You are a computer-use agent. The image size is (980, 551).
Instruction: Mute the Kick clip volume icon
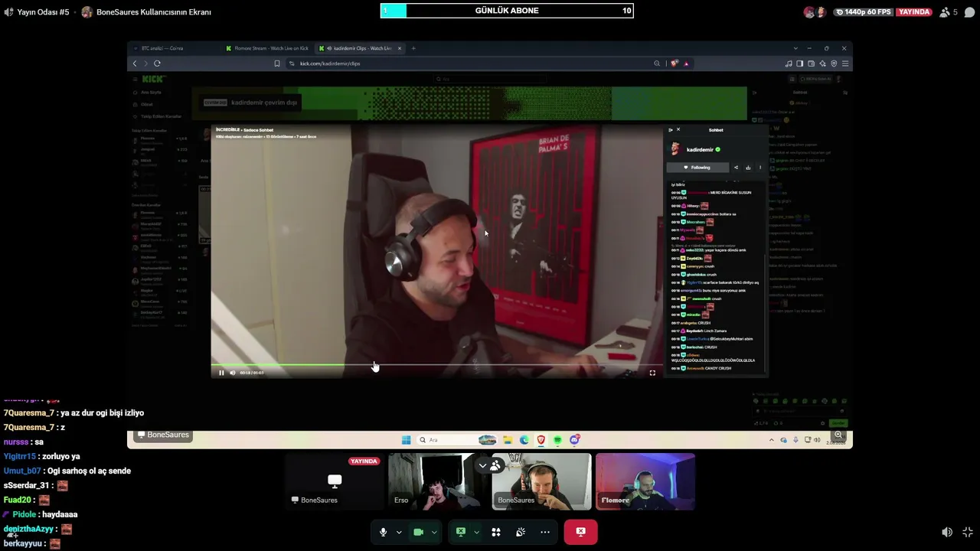click(x=233, y=373)
